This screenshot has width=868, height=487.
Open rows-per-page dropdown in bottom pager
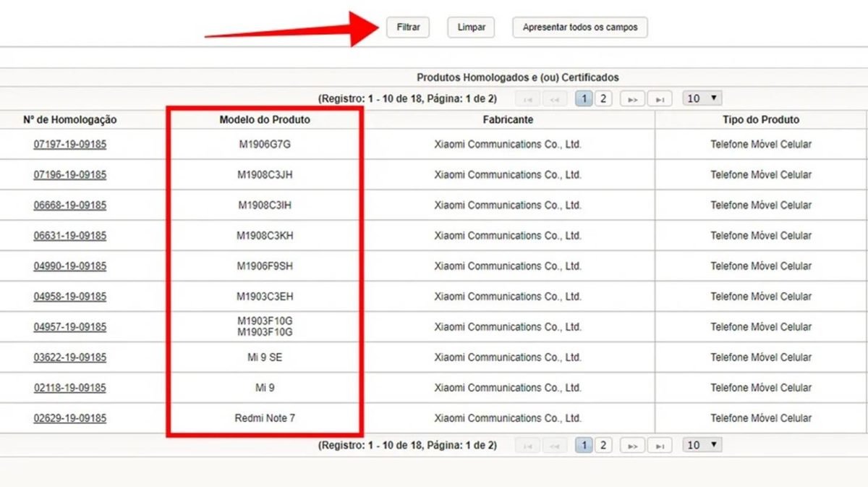coord(702,445)
